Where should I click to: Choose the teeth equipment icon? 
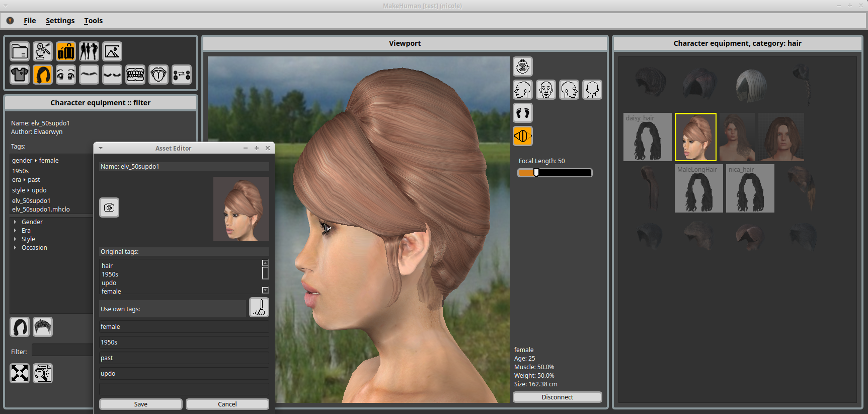(x=135, y=75)
